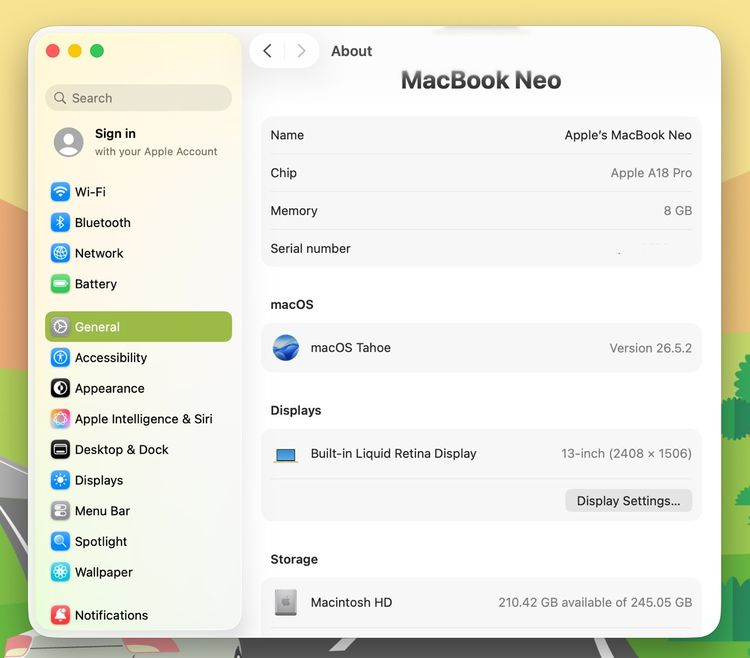Image resolution: width=750 pixels, height=658 pixels.
Task: Click the Memory label
Action: pos(294,210)
